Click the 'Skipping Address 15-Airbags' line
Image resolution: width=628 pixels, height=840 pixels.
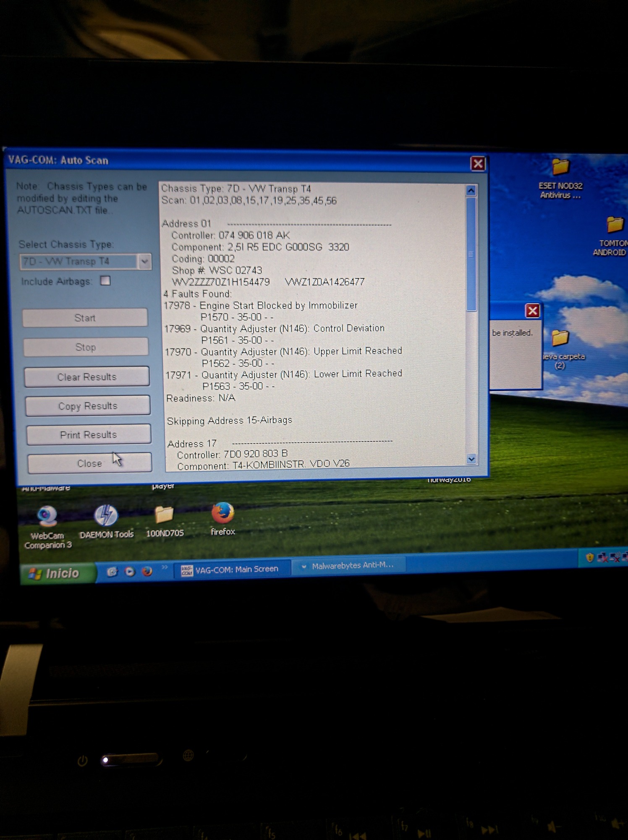[x=230, y=420]
